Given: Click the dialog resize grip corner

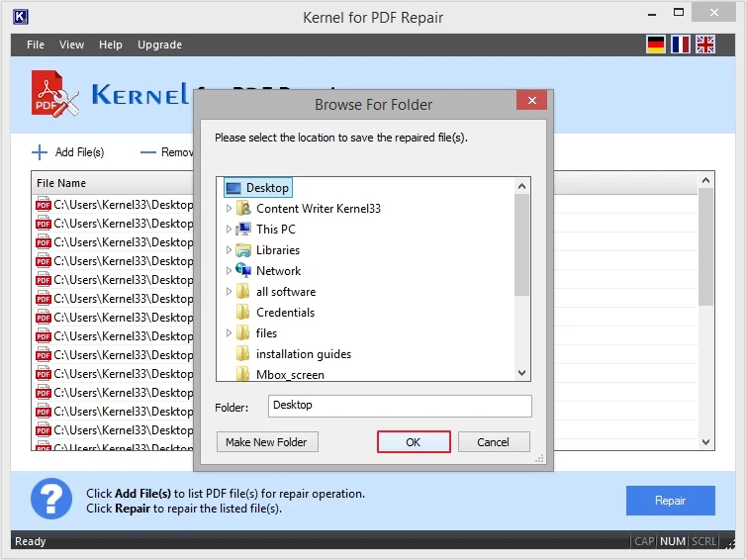Looking at the screenshot, I should (539, 459).
